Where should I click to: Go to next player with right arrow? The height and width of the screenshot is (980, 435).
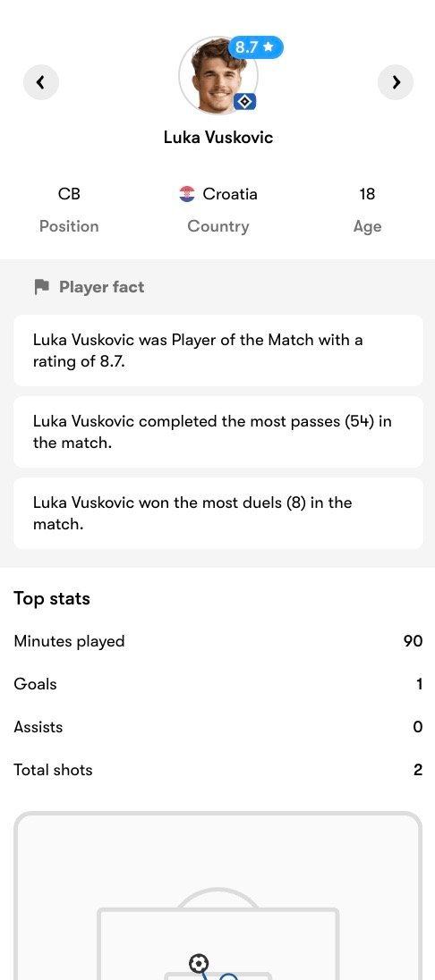396,82
